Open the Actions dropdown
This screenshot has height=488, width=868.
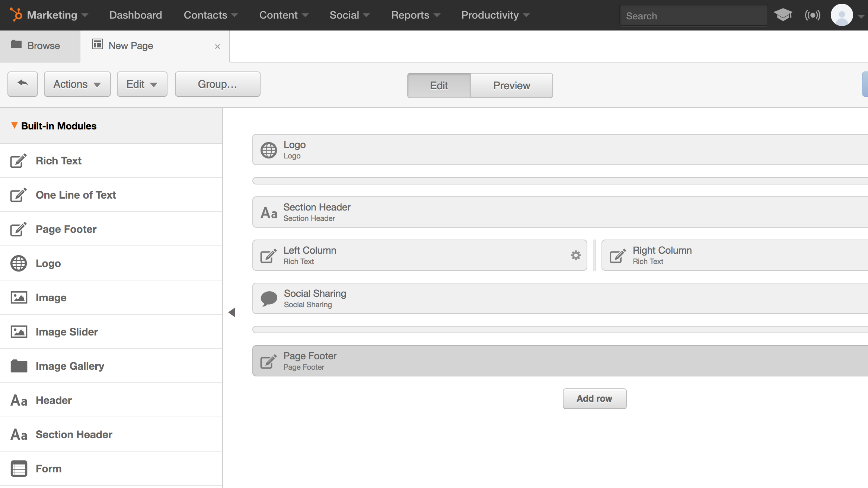point(77,84)
